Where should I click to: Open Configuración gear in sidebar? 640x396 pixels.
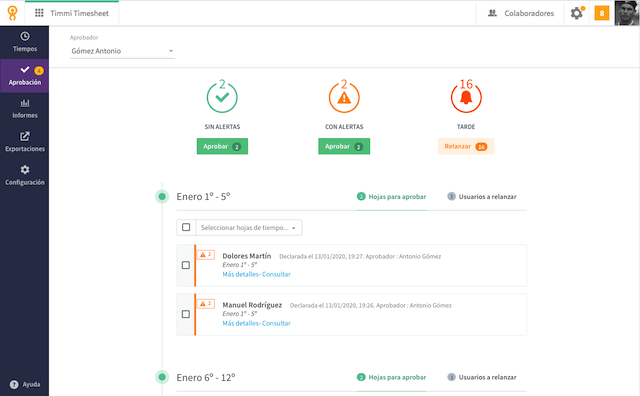point(25,170)
